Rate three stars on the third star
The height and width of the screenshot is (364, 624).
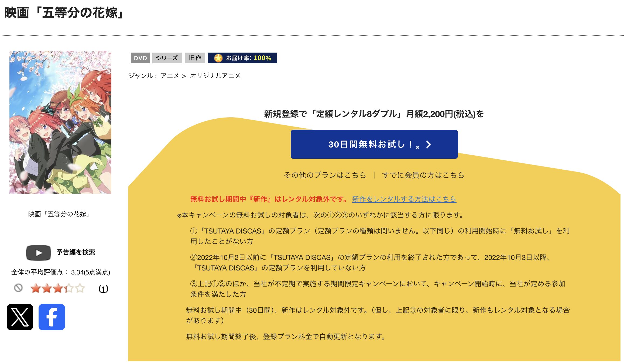point(58,288)
